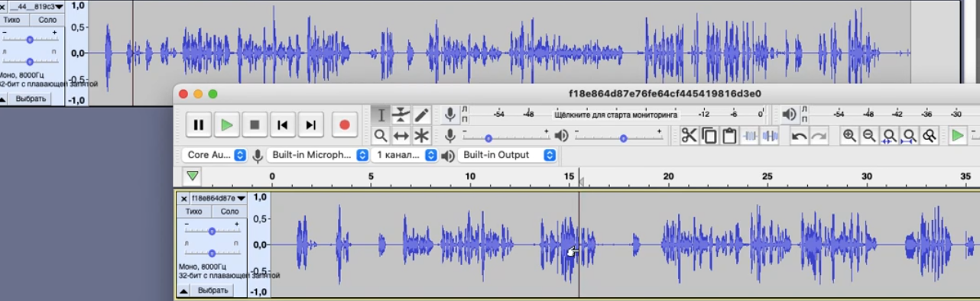Stop playback with the square Stop button
980x301 pixels.
[x=255, y=125]
